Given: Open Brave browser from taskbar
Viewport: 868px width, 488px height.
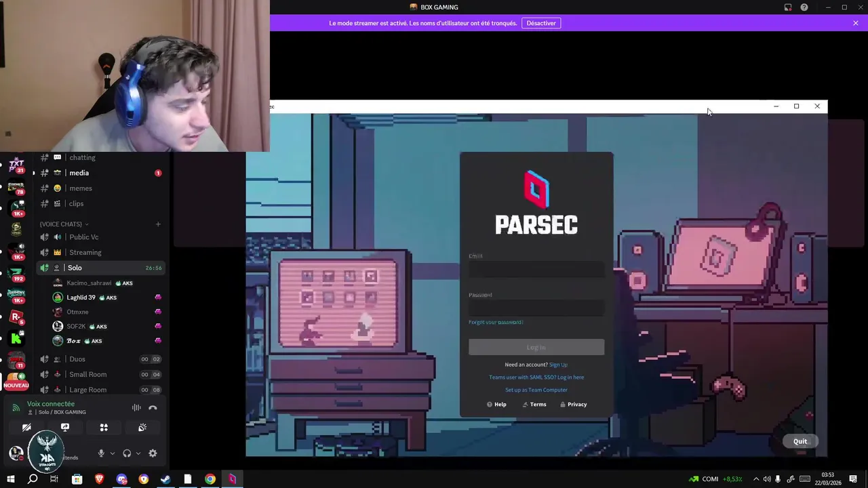Looking at the screenshot, I should coord(100,479).
